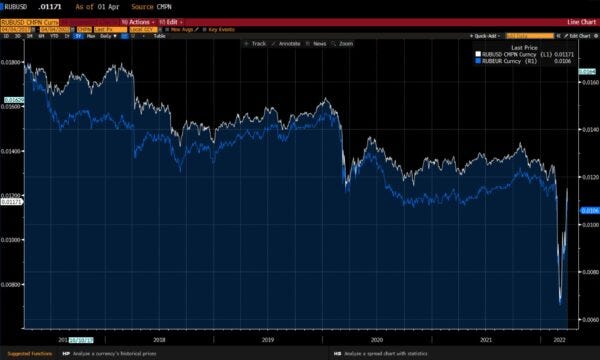Click the pencil icon next to Mov Avgs

click(x=196, y=29)
